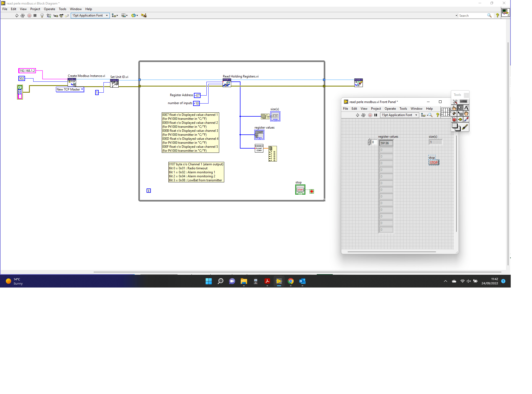Click the number of inputs constant 10

(196, 103)
